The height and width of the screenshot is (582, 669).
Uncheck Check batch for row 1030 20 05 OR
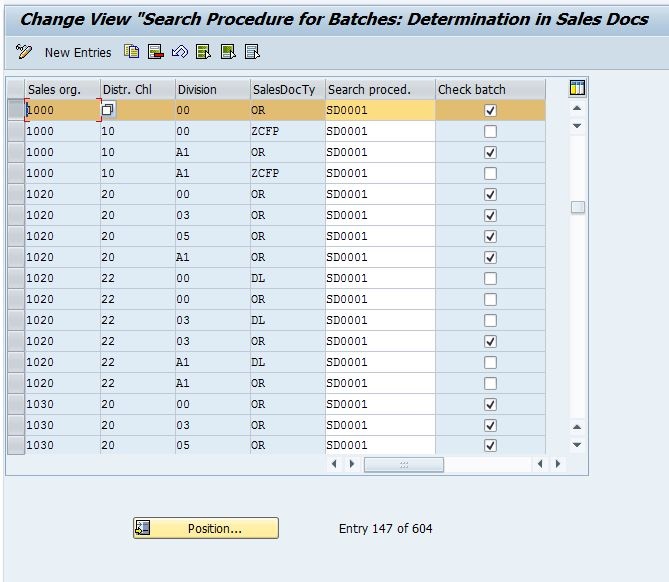(x=490, y=445)
